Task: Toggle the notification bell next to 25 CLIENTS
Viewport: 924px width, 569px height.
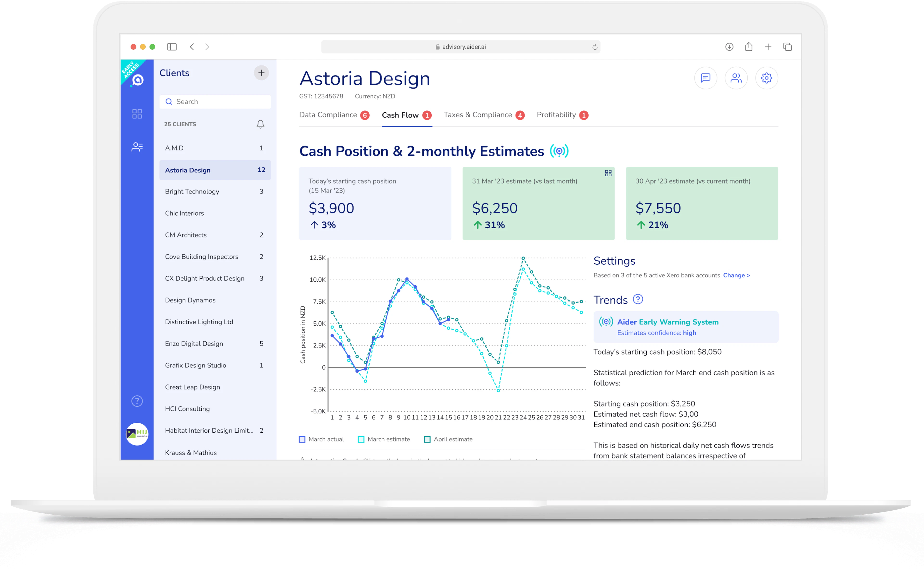Action: pyautogui.click(x=260, y=124)
